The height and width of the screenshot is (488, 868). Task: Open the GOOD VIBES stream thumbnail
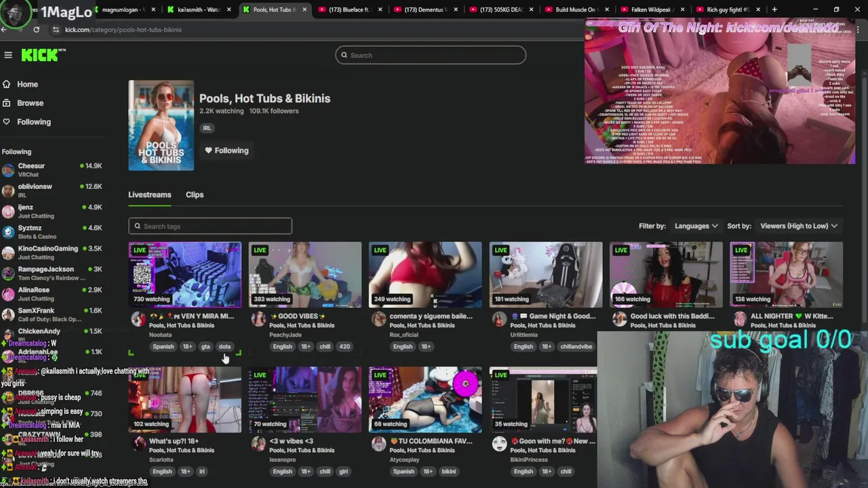pos(305,274)
